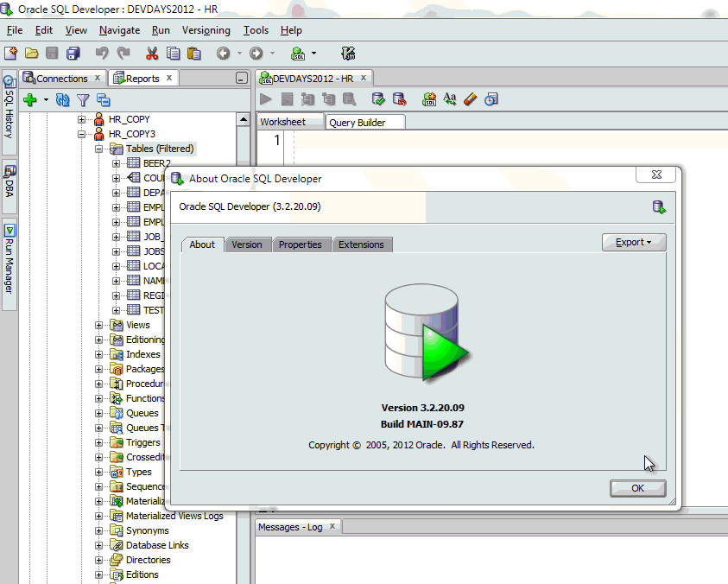The width and height of the screenshot is (728, 584).
Task: Open the Export dropdown button
Action: pos(633,243)
